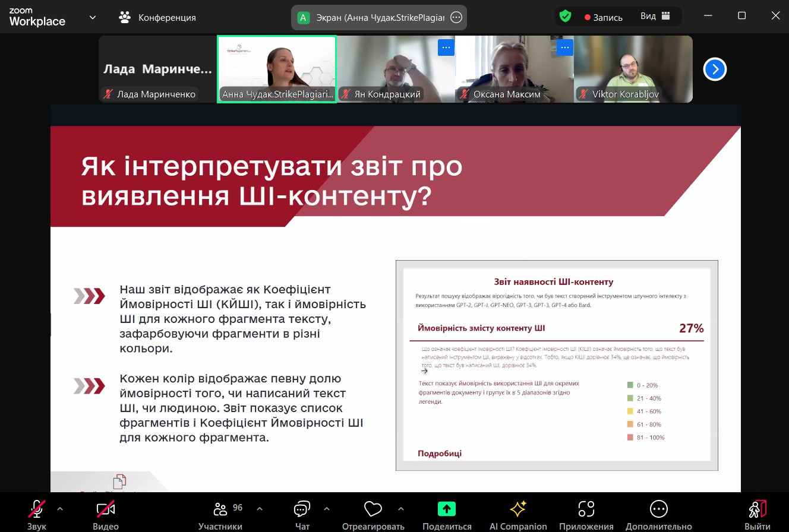The image size is (789, 532).
Task: Click the Выйти leave meeting button
Action: pos(758,514)
